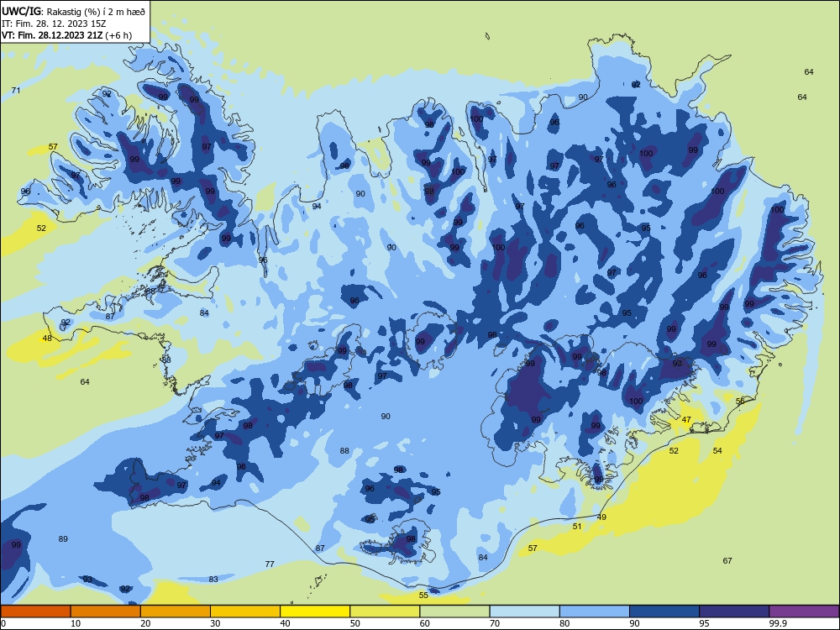This screenshot has height=630, width=840.
Task: Click the '71' humidity value at upper left
Action: coord(16,91)
